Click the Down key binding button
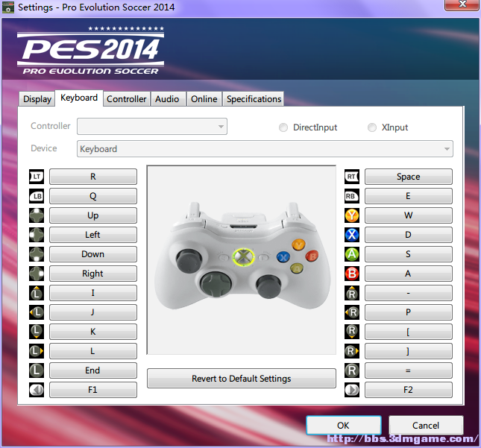 point(93,254)
